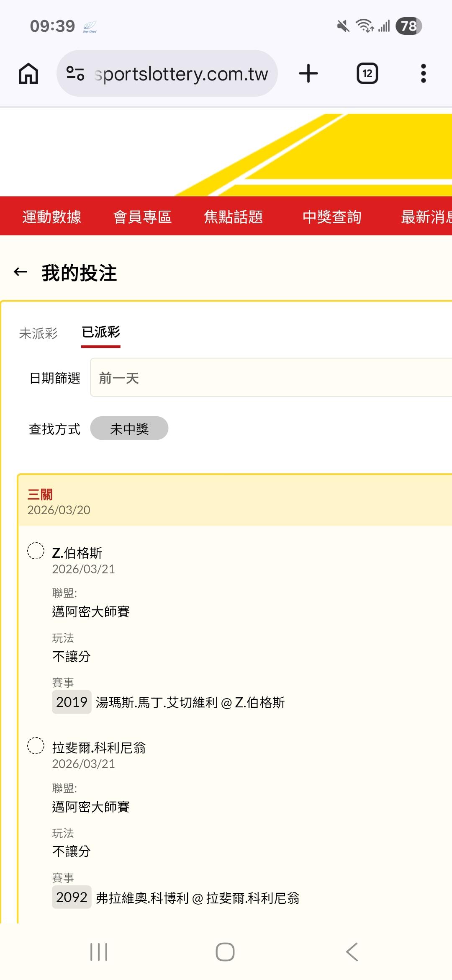Open the browser three-dot menu
The height and width of the screenshot is (980, 452).
pos(423,74)
